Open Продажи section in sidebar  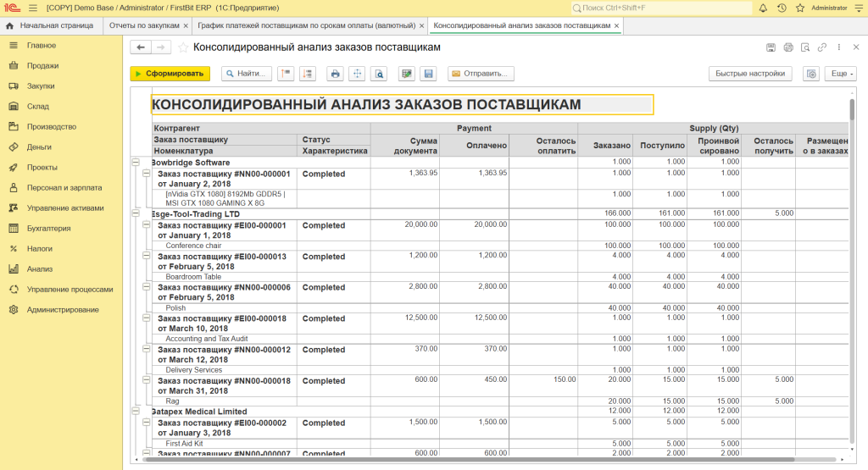61,66
